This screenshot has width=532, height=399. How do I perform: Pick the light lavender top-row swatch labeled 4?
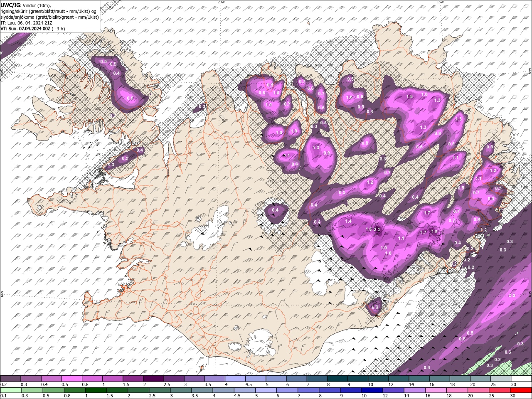[x=235, y=379]
